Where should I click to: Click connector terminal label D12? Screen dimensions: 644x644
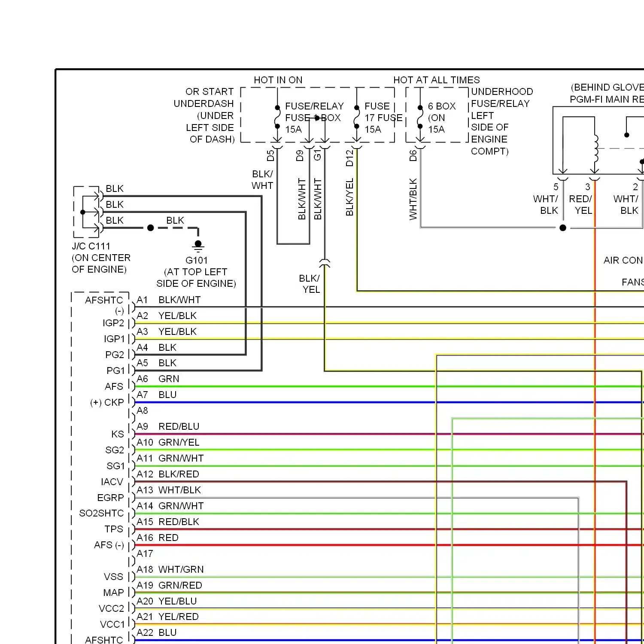[x=349, y=158]
